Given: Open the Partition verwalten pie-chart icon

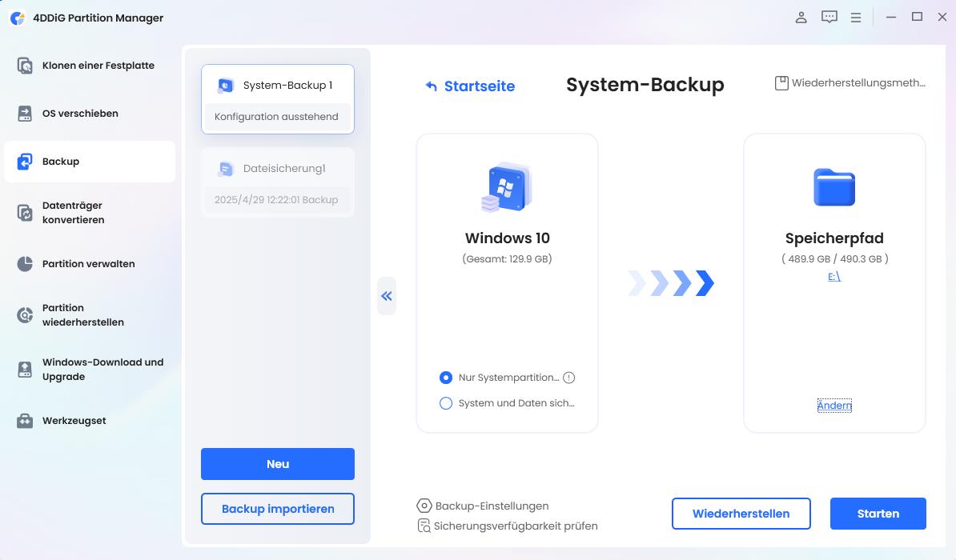Looking at the screenshot, I should coord(24,264).
